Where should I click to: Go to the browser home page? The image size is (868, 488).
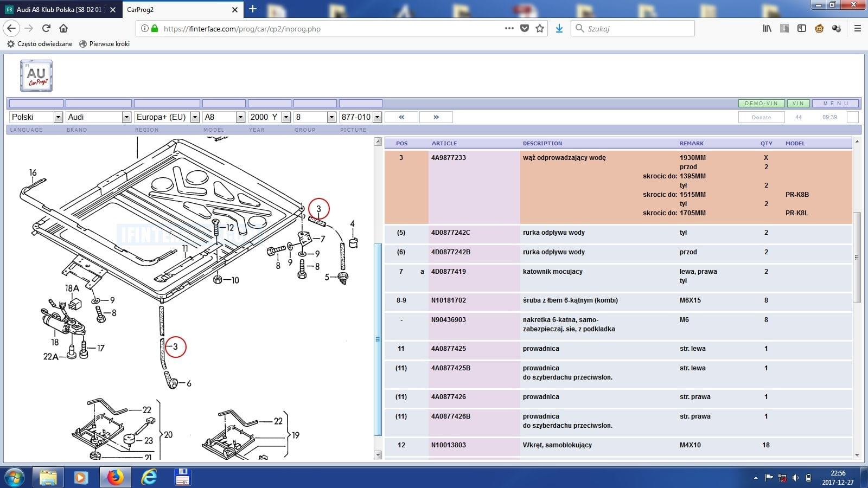[63, 28]
